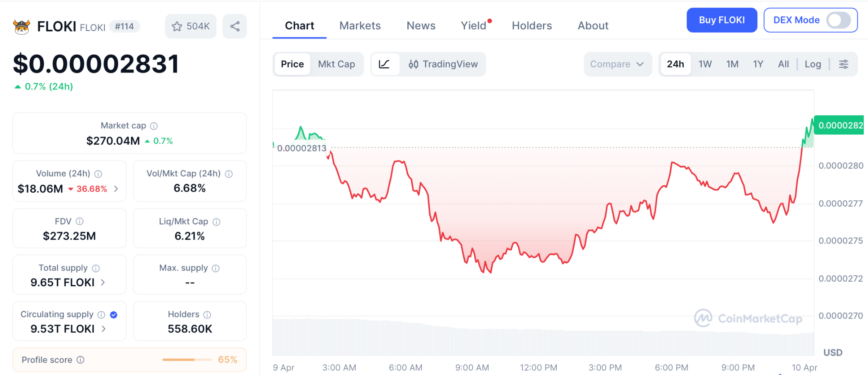Click the Market cap info icon
868x375 pixels.
coord(154,126)
